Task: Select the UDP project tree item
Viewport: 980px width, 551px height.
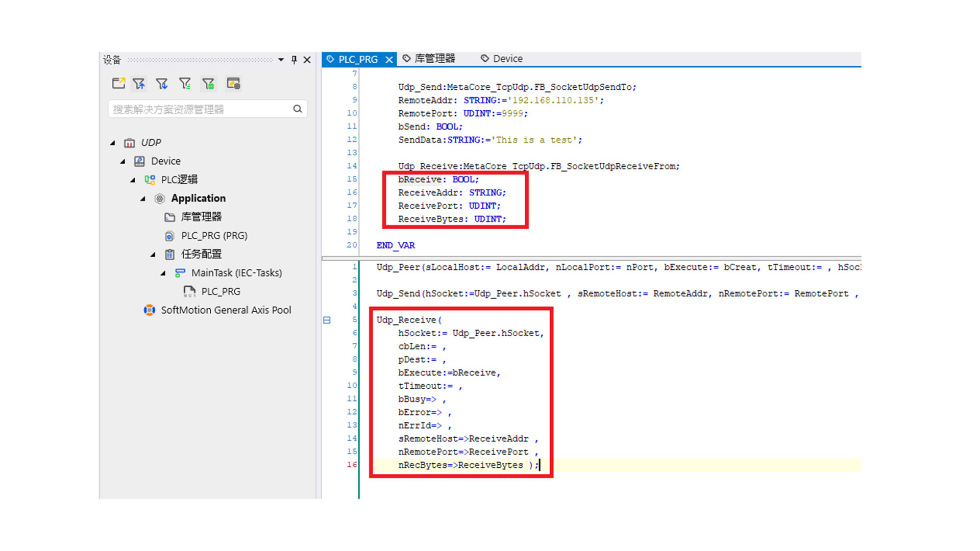Action: (151, 142)
